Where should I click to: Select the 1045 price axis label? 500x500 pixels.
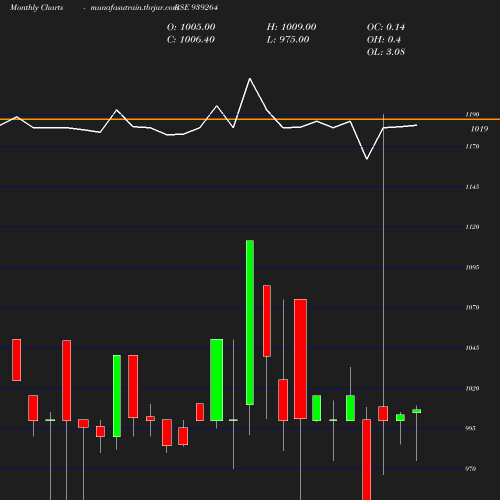[x=472, y=348]
